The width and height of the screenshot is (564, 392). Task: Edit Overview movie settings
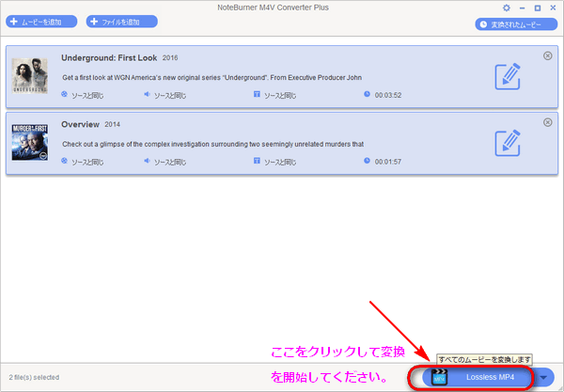(508, 143)
